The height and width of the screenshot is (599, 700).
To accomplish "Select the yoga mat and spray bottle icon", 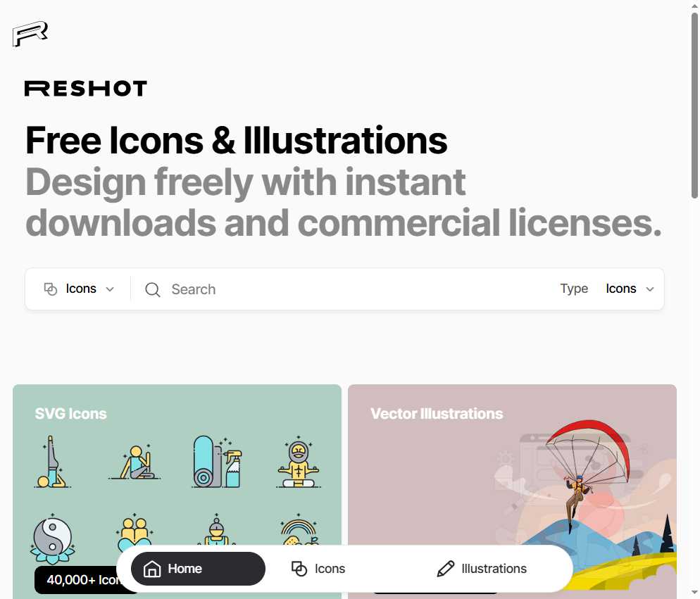I will 217,462.
